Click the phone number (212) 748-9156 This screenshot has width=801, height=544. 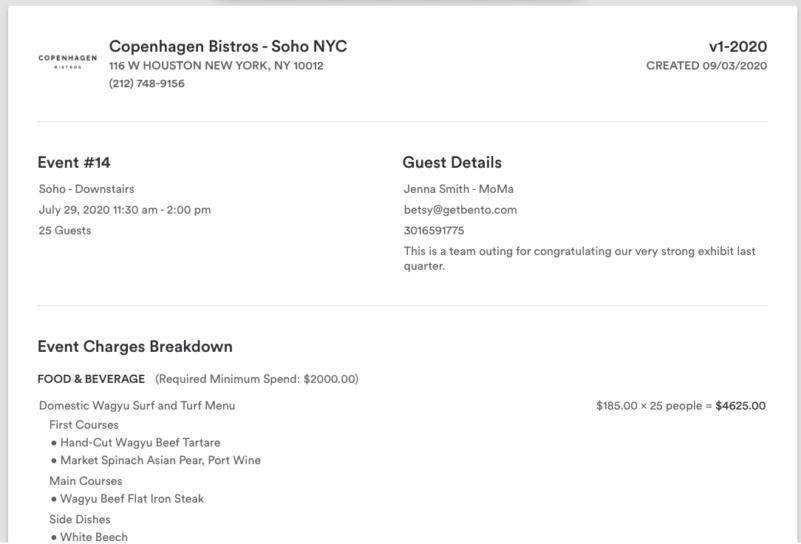147,83
